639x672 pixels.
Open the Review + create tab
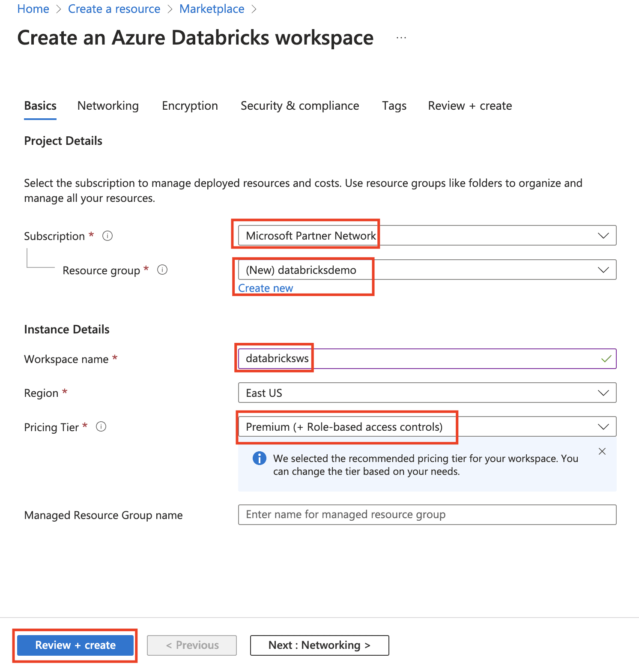pos(470,106)
